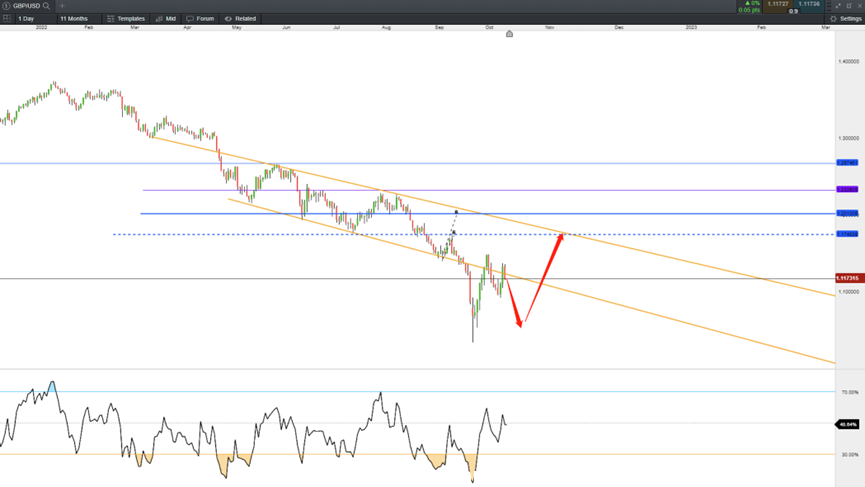Open the drag handle menu beside prices
This screenshot has width=865, height=487.
pos(829,6)
